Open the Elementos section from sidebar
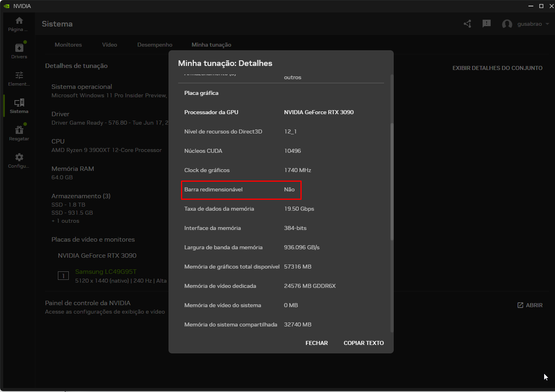This screenshot has height=392, width=555. pyautogui.click(x=18, y=78)
